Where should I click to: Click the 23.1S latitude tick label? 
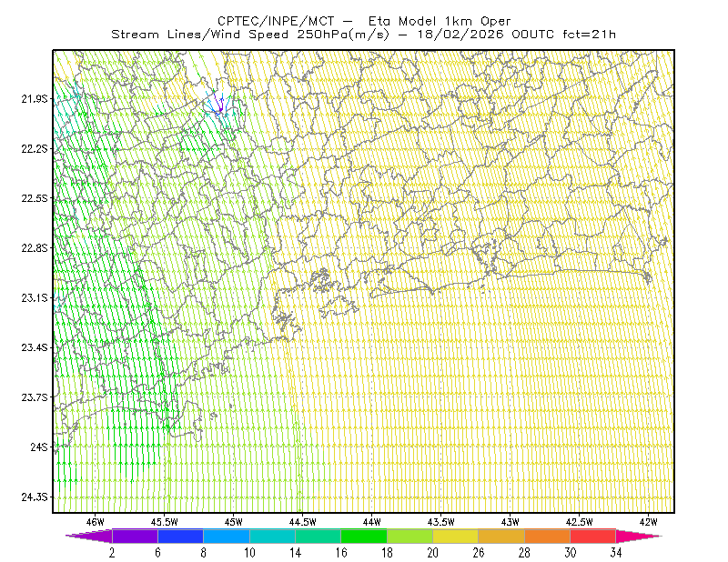point(35,297)
